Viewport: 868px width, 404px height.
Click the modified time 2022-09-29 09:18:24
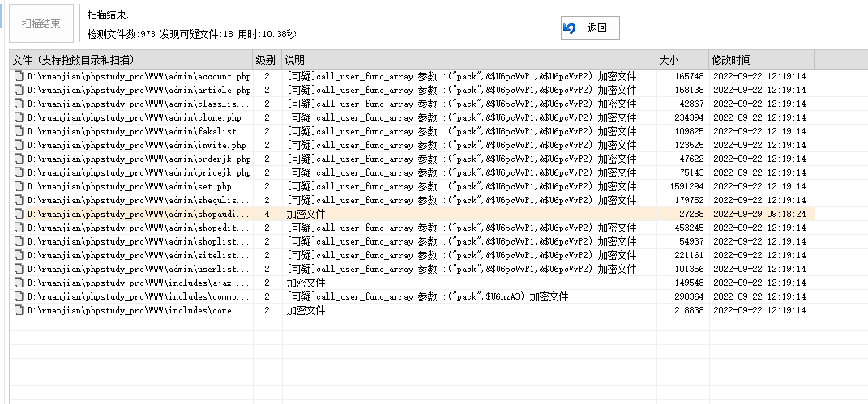(759, 214)
